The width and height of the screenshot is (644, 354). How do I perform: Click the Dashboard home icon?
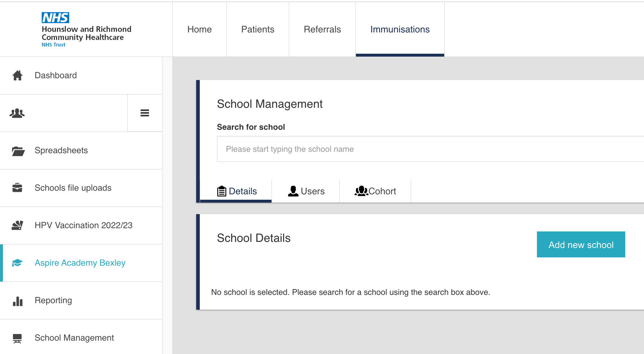point(17,75)
